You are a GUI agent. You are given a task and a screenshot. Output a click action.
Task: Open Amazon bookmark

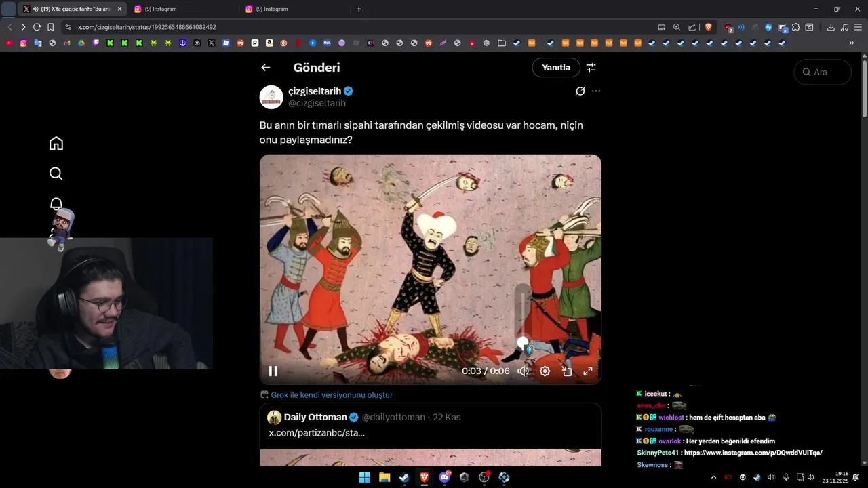point(269,43)
